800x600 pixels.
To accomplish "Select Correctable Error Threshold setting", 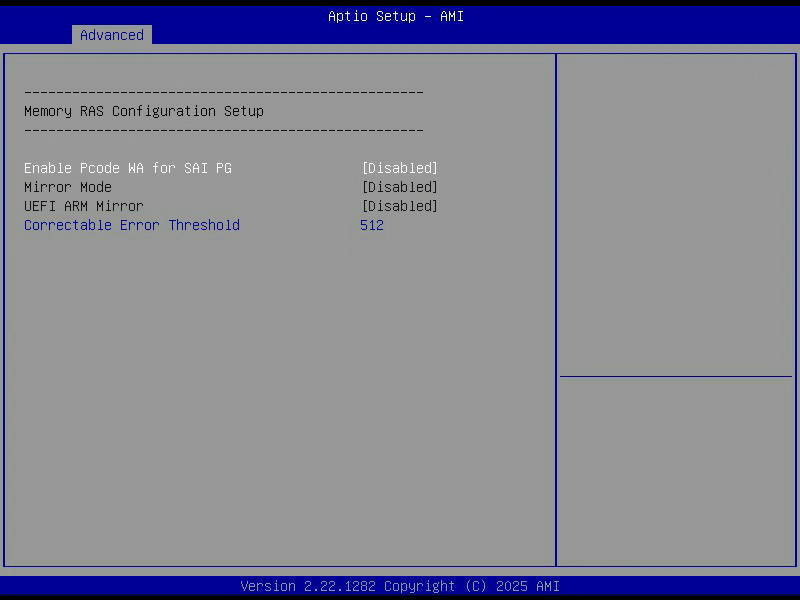I will coord(132,225).
